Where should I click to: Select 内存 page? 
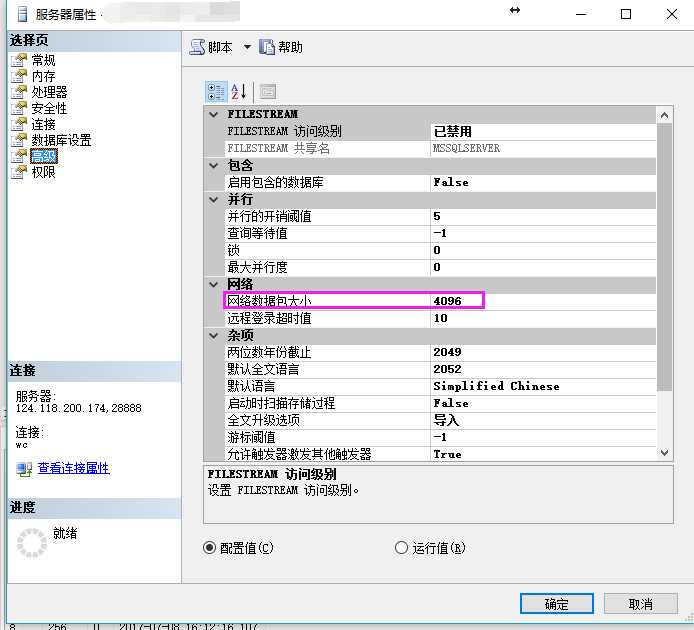point(43,76)
